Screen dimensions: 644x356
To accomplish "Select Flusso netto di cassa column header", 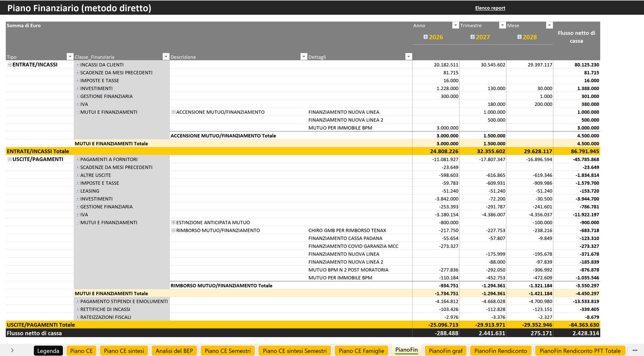I will click(x=576, y=37).
